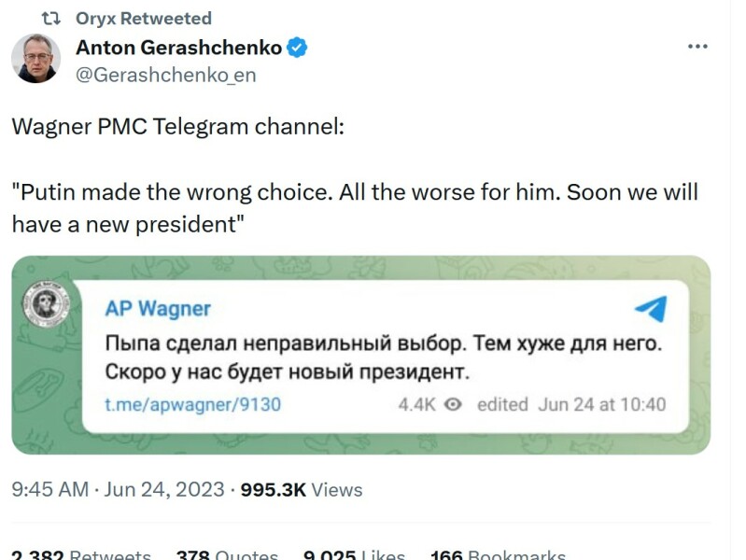Click the blue verified badge
Viewport: 746px width, 560px height.
tap(298, 49)
